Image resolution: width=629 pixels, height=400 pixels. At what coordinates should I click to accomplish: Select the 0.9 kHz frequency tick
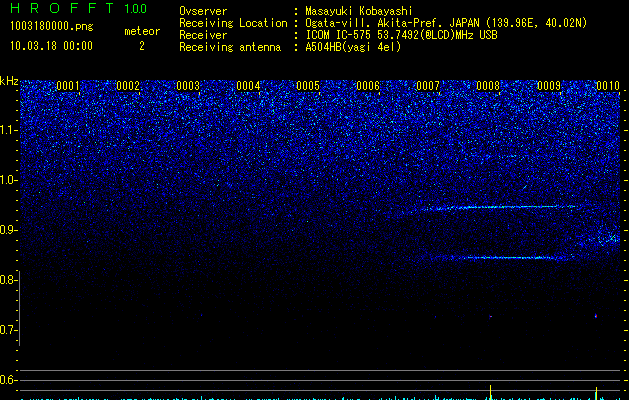pos(7,230)
